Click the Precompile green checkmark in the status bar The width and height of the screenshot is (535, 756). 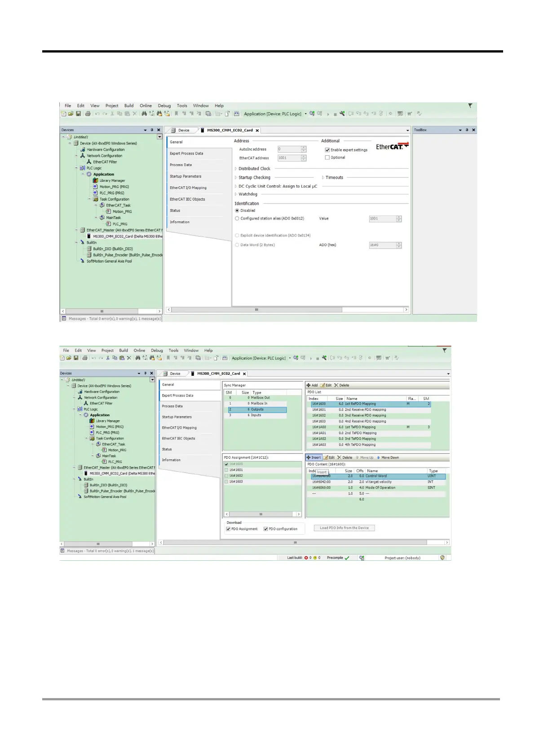pos(347,558)
